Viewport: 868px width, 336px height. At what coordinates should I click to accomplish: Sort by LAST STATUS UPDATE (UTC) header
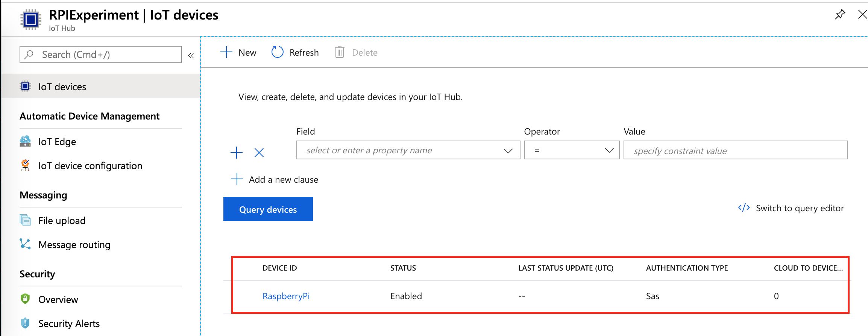pyautogui.click(x=566, y=268)
